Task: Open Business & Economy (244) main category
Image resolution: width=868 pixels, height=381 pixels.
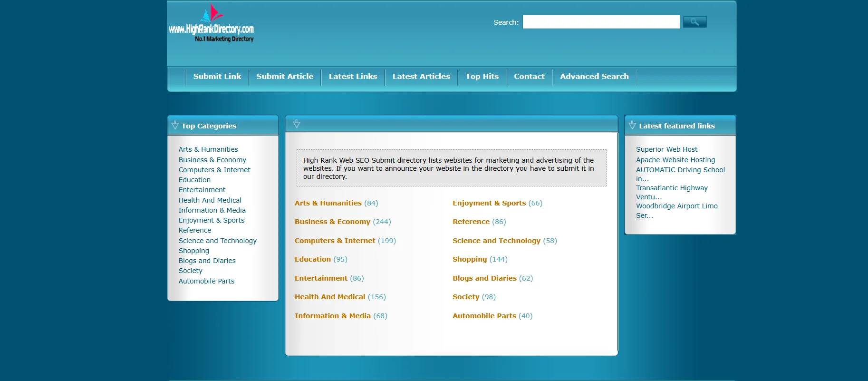Action: (332, 222)
